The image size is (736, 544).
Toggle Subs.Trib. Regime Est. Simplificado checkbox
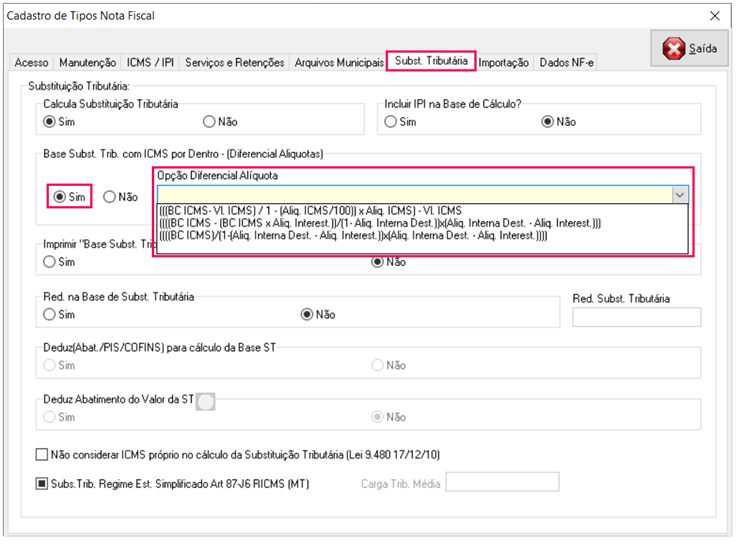(41, 484)
